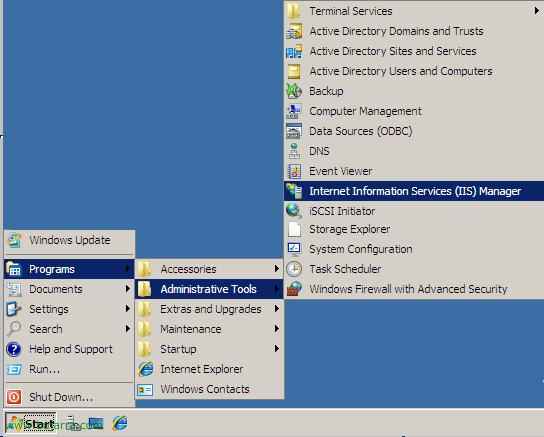Expand the Accessories submenu arrow
The height and width of the screenshot is (437, 544).
(x=277, y=269)
